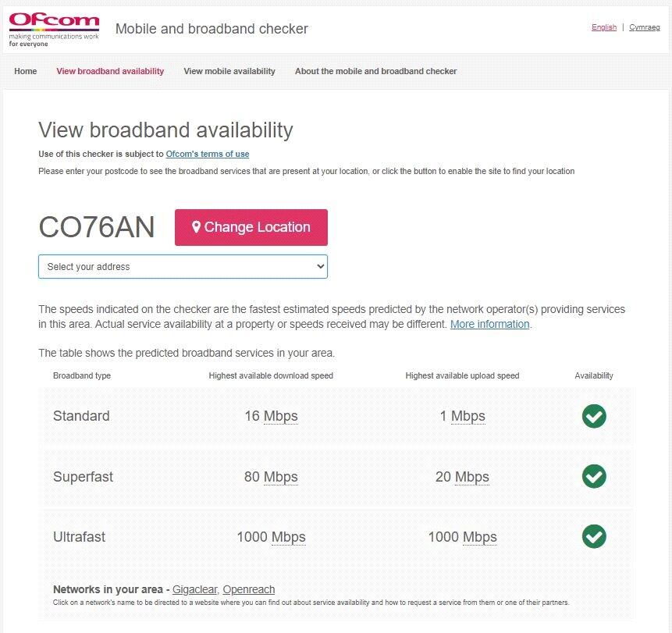Select View broadband availability in the navigation
Screen dimensions: 672x633
click(x=109, y=71)
